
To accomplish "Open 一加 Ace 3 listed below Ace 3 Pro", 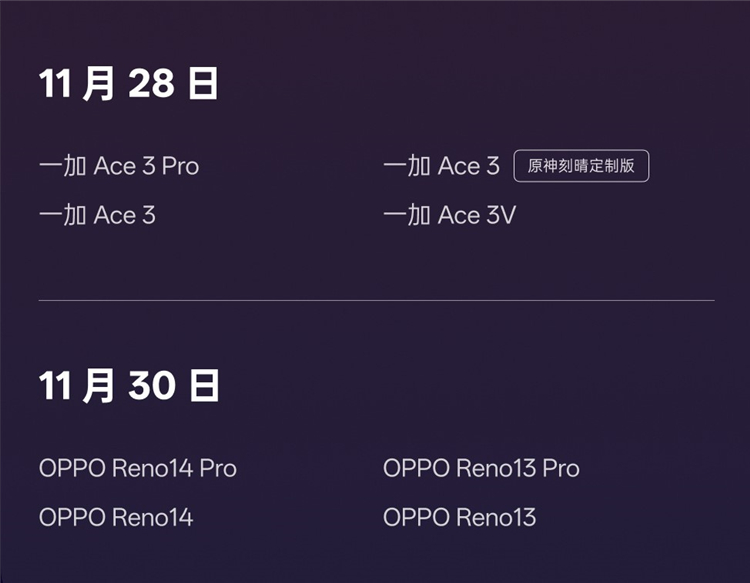I will click(x=97, y=215).
